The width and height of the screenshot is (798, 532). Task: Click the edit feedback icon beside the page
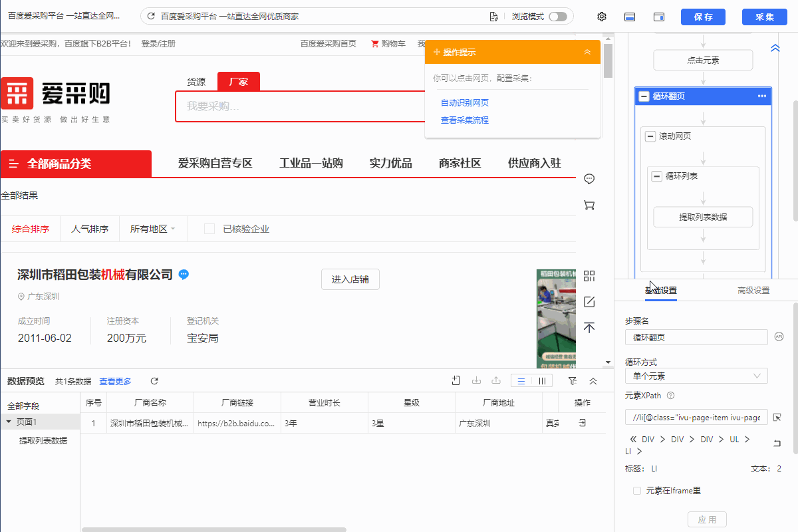(589, 302)
